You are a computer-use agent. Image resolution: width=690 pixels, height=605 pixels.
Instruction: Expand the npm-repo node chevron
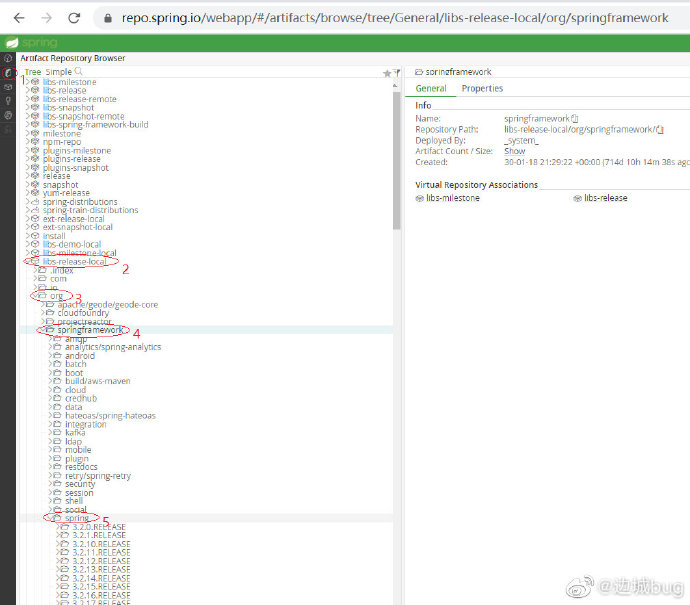(27, 142)
